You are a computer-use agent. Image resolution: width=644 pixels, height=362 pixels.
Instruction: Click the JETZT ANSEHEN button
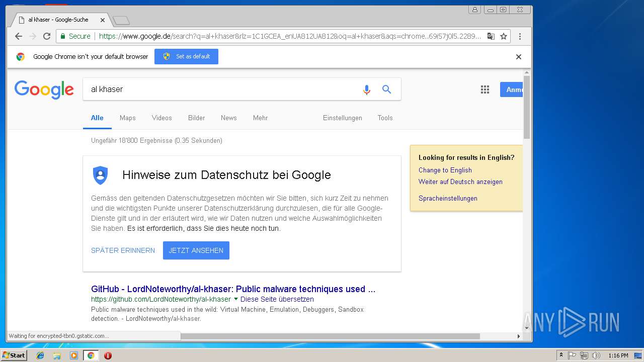point(196,250)
